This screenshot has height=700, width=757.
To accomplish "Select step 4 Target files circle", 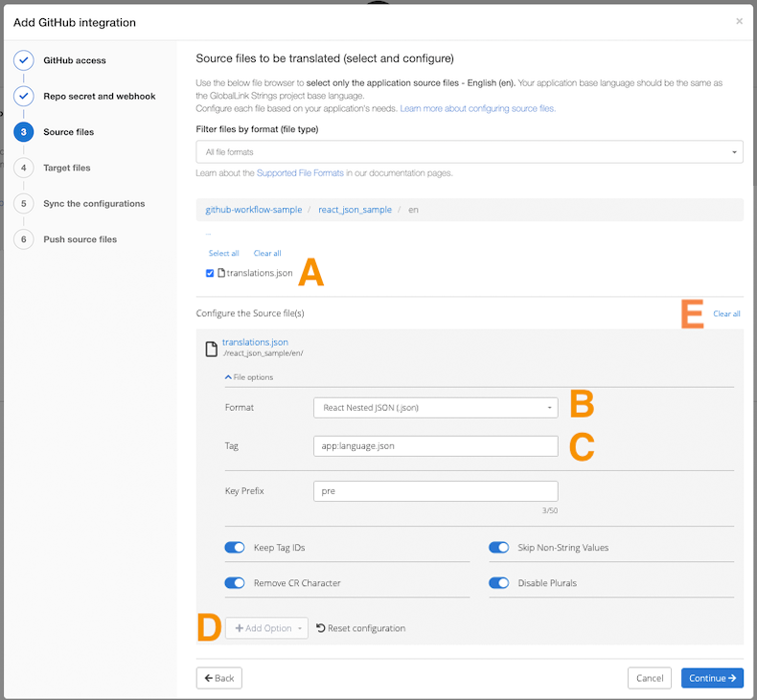I will click(24, 168).
